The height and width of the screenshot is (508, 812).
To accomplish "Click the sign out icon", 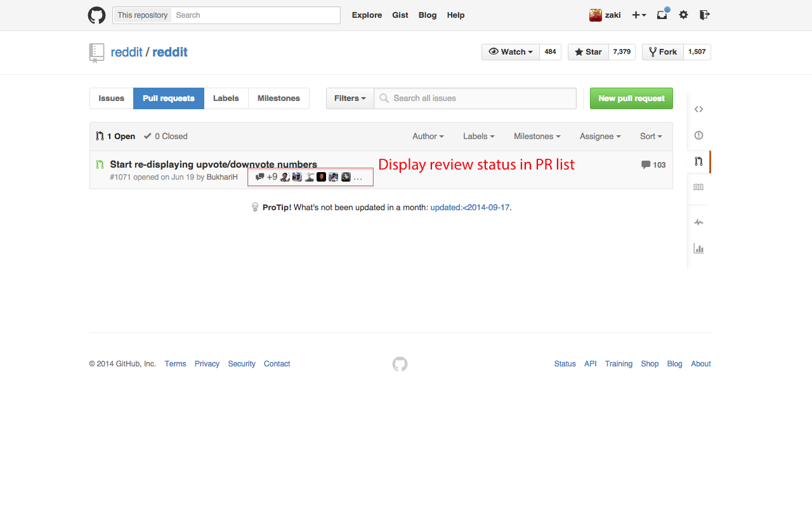I will [704, 15].
